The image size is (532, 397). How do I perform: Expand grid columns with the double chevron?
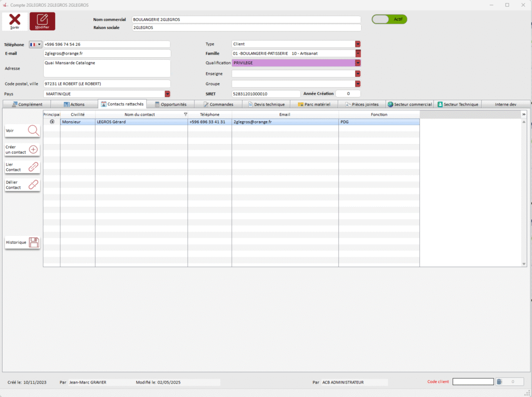(524, 114)
